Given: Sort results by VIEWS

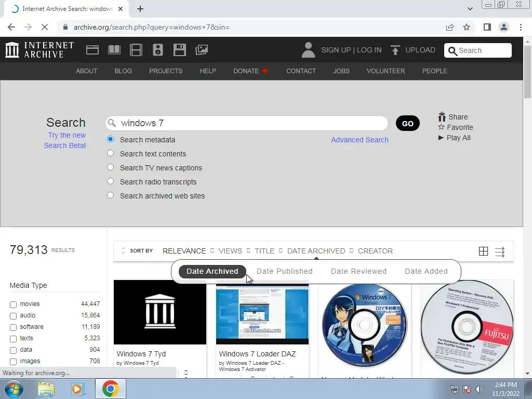Looking at the screenshot, I should click(230, 251).
